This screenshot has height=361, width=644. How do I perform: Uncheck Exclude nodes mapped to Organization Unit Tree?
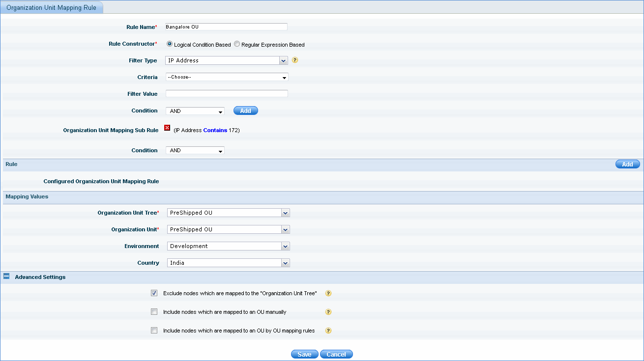point(154,293)
